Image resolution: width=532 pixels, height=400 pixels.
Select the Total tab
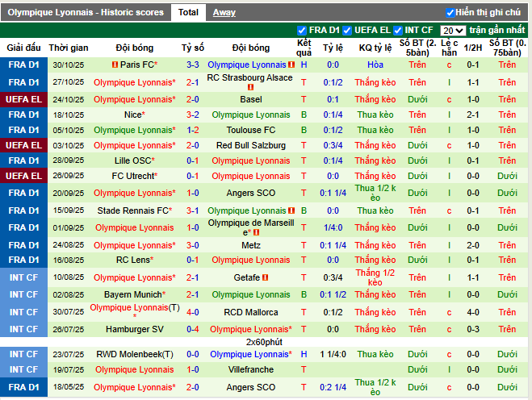(x=189, y=13)
